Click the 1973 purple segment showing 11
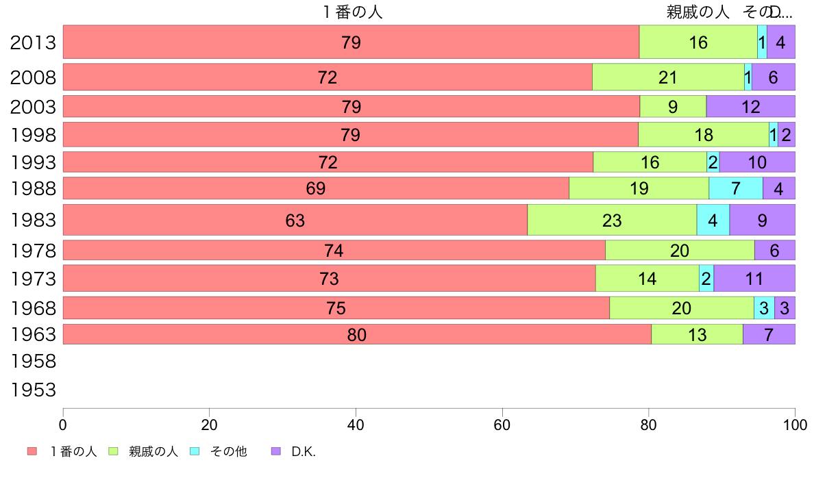The height and width of the screenshot is (504, 814). point(754,279)
